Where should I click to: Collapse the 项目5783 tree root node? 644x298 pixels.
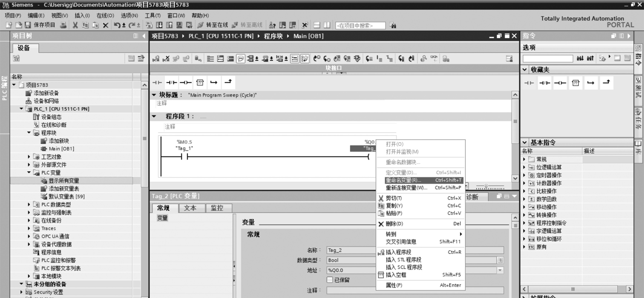point(14,85)
